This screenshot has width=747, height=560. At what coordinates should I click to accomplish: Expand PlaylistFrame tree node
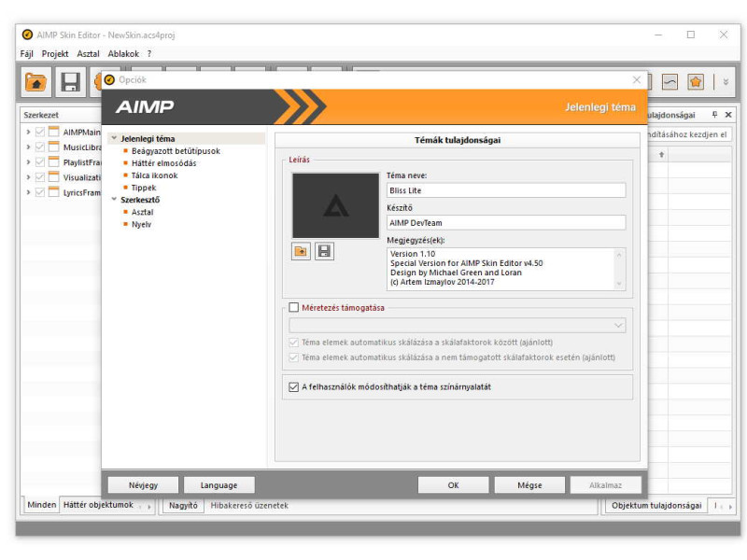click(28, 162)
